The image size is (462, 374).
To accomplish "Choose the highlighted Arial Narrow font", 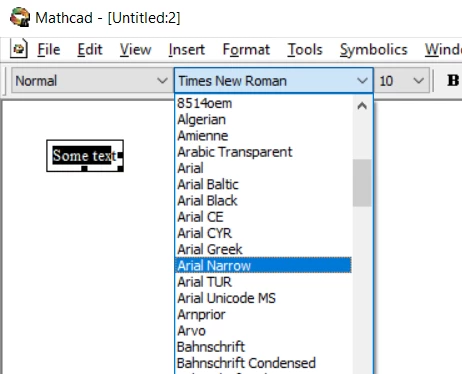I will click(263, 266).
